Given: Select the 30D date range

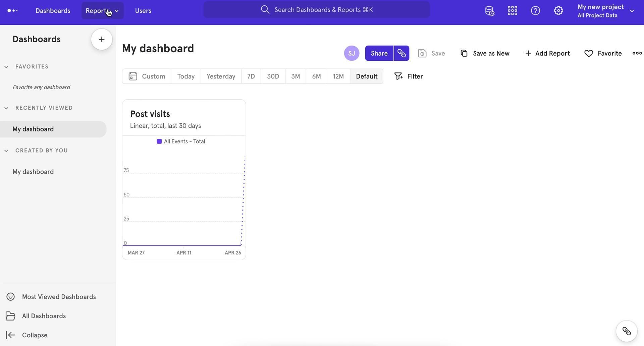Looking at the screenshot, I should 273,76.
